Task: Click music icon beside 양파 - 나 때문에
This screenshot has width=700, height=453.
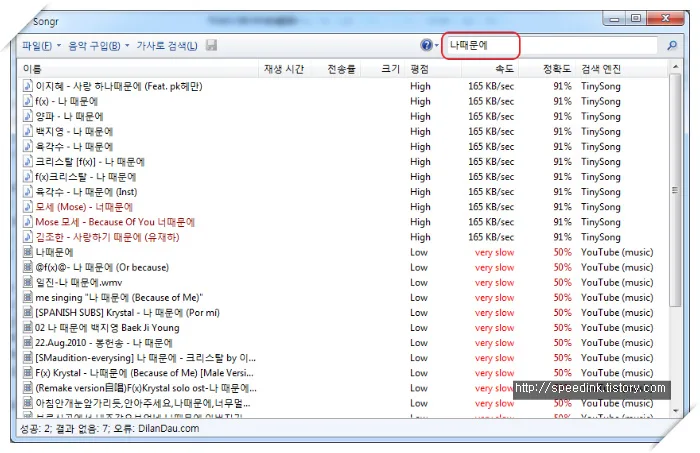Action: coord(28,116)
